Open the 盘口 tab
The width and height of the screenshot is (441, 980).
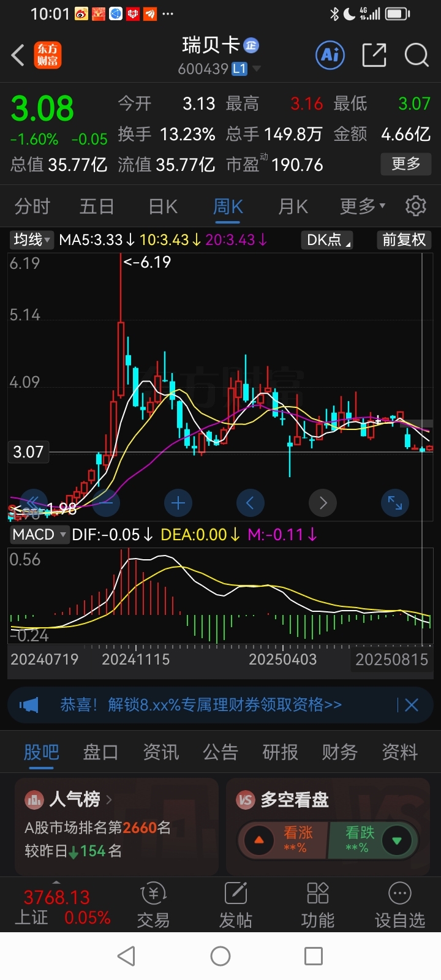(100, 752)
